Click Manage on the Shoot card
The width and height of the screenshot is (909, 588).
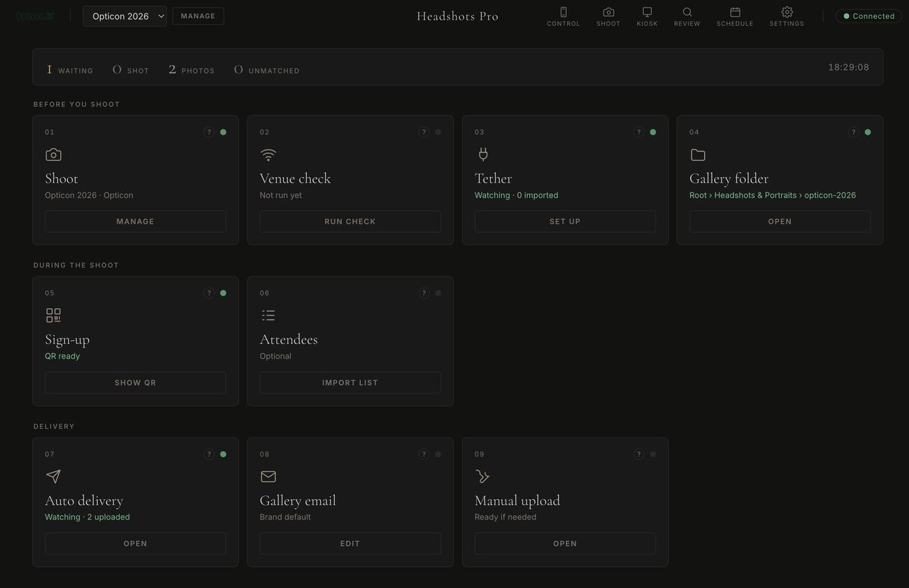(x=136, y=222)
